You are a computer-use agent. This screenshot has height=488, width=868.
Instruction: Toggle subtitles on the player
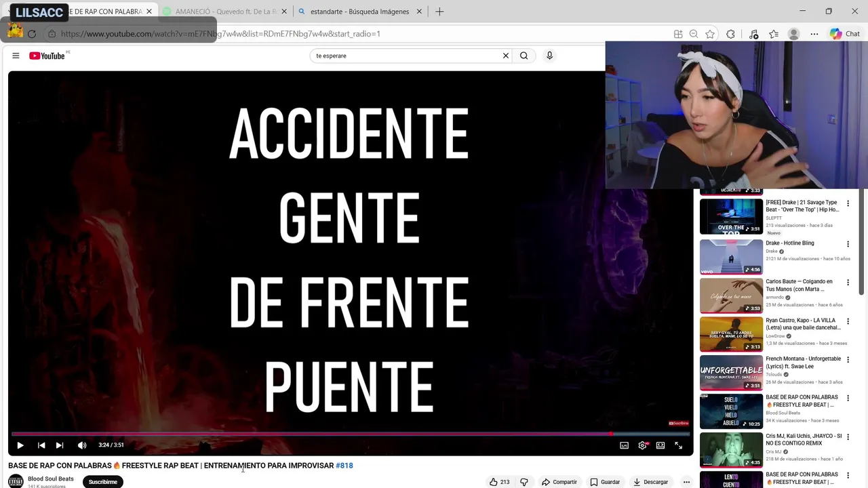624,445
